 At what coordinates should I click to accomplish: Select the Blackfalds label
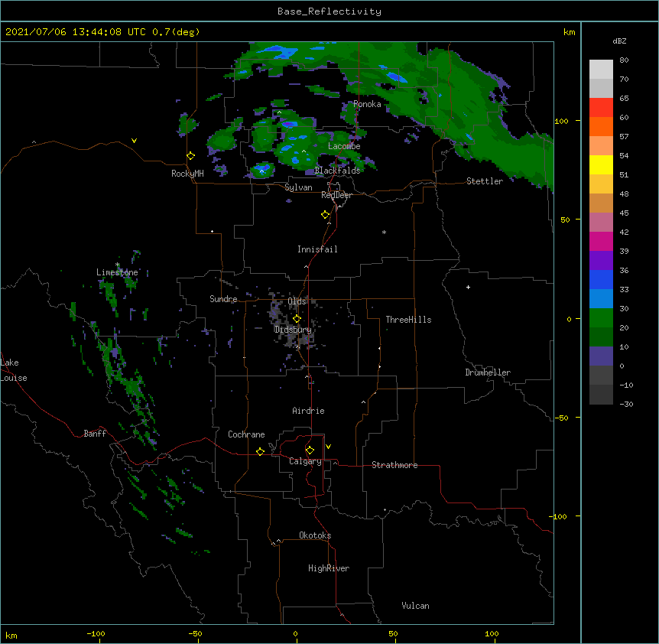[x=337, y=171]
